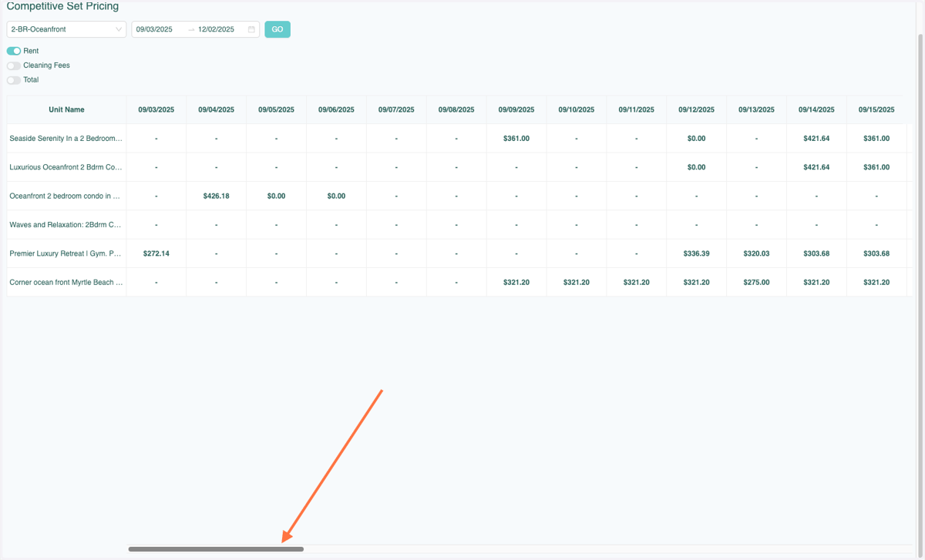Viewport: 925px width, 560px height.
Task: Click Corner ocean front $321.20 on 09/10/2025
Action: [577, 283]
